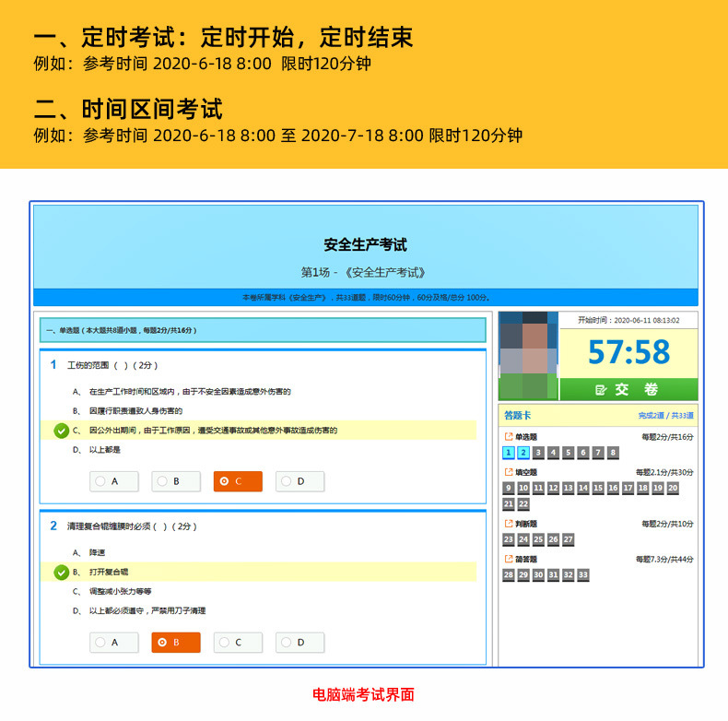Screen dimensions: 728x721
Task: Click the examinee photo thumbnail
Action: point(528,356)
